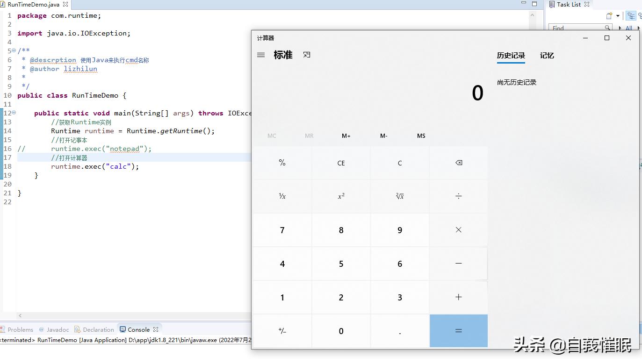Toggle the scheduled view icon in Task List
The image size is (642, 364).
click(640, 15)
